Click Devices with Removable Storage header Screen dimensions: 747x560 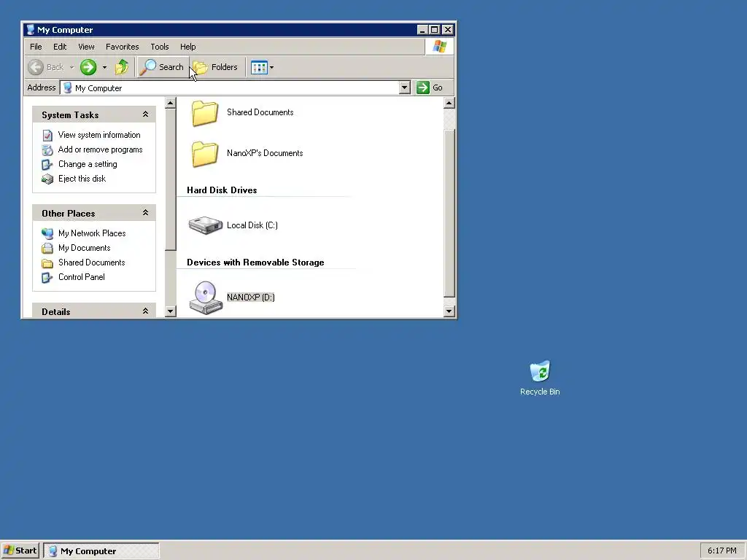tap(255, 262)
